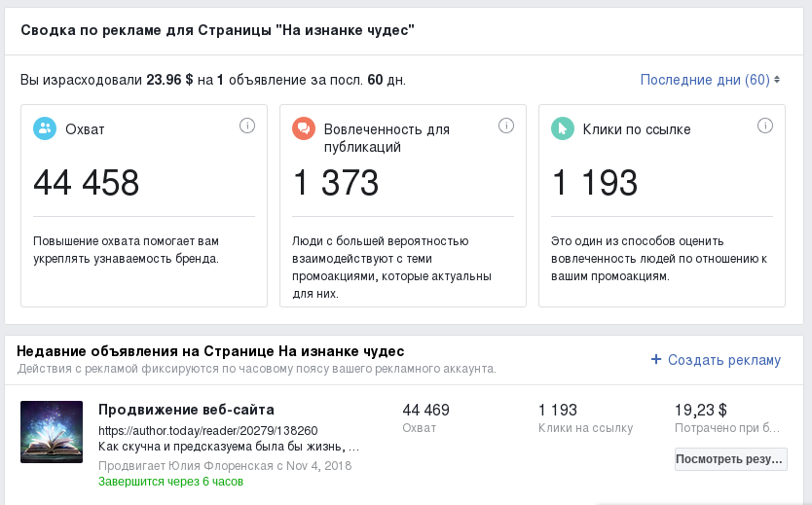Viewport: 812px width, 505px height.
Task: Click the speech bubbles icon for Вовлеченность
Action: tap(304, 128)
